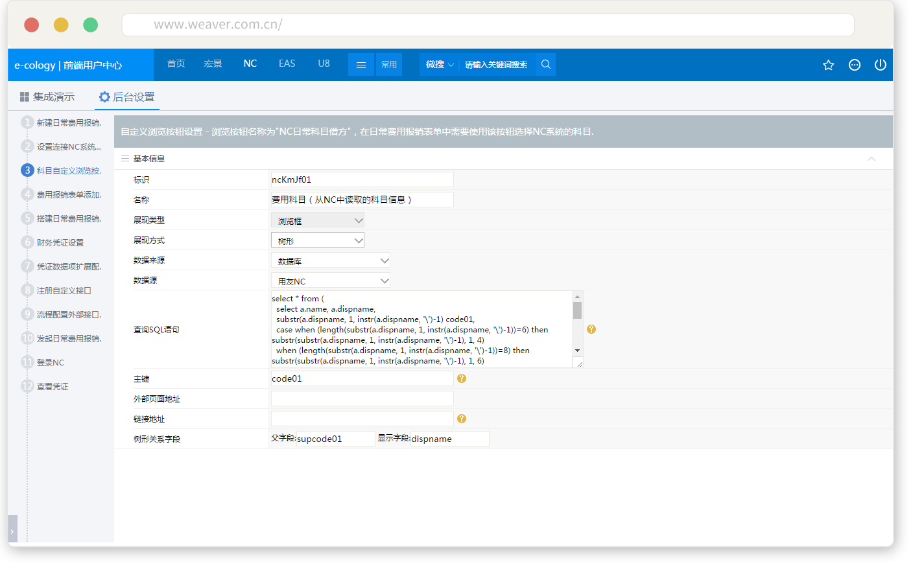Click the search magnifier icon
Image resolution: width=924 pixels, height=567 pixels.
point(546,64)
